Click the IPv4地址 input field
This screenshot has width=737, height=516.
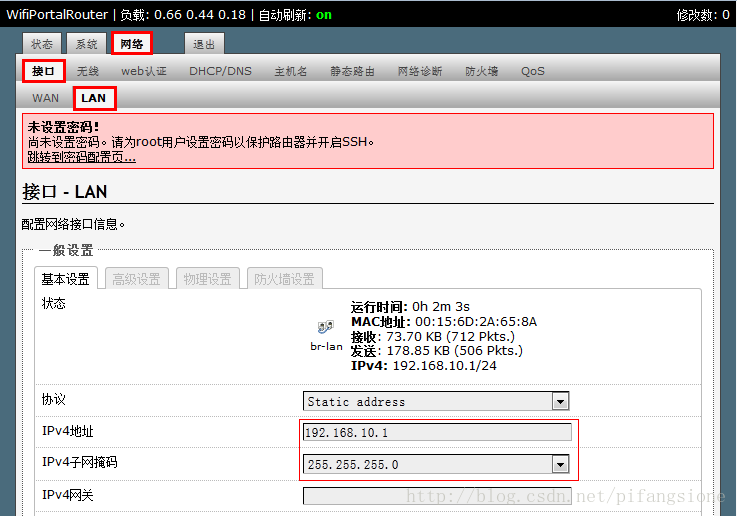(x=437, y=432)
